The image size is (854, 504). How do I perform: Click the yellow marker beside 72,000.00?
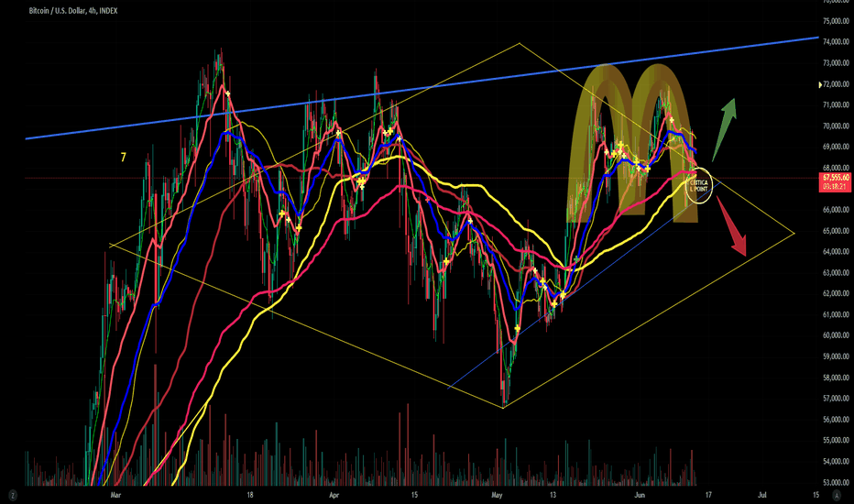(x=821, y=84)
